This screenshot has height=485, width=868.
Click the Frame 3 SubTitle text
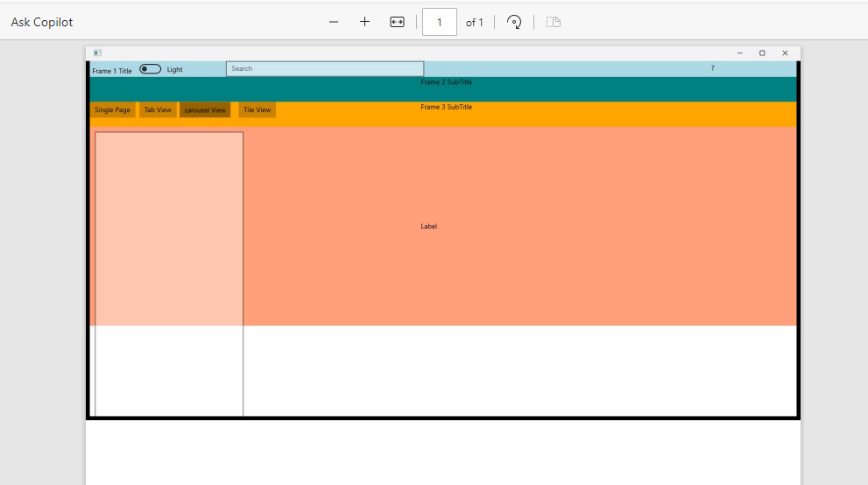coord(446,107)
